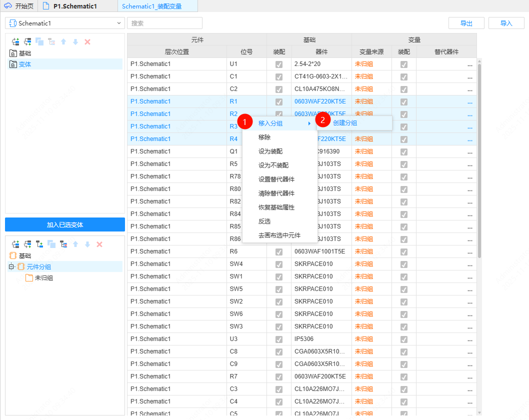
Task: Click the 导出 button
Action: 466,23
